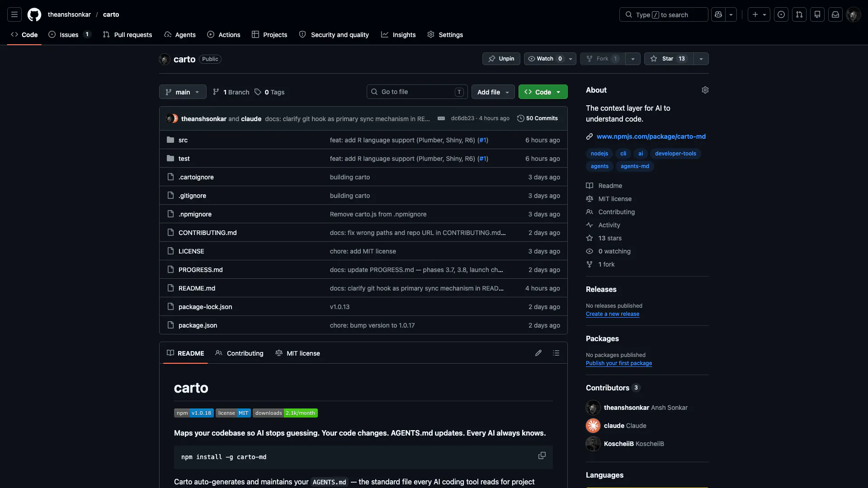
Task: Select the MIT license tab above the README
Action: (x=298, y=353)
